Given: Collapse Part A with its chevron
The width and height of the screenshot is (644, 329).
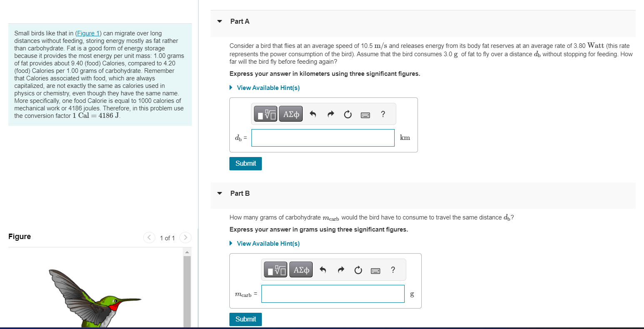Looking at the screenshot, I should [x=219, y=21].
